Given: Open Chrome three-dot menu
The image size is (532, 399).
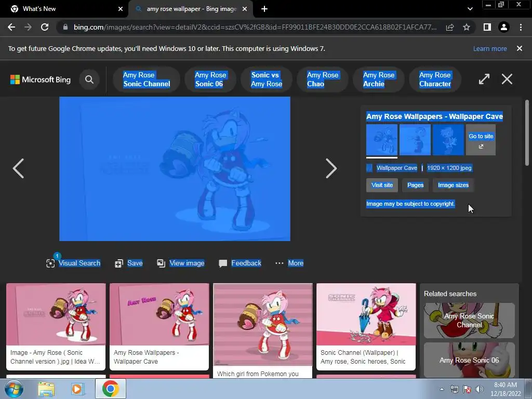Looking at the screenshot, I should coord(521,27).
